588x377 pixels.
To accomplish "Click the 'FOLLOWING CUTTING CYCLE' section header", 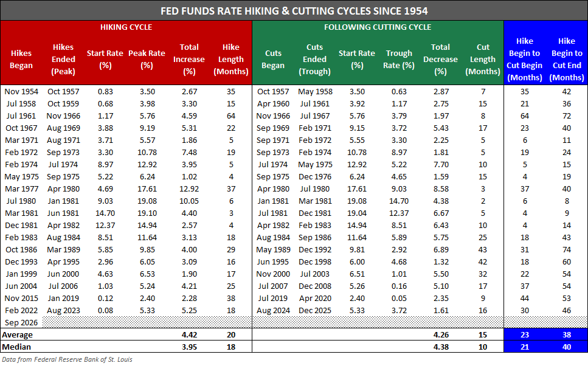I will (x=378, y=27).
